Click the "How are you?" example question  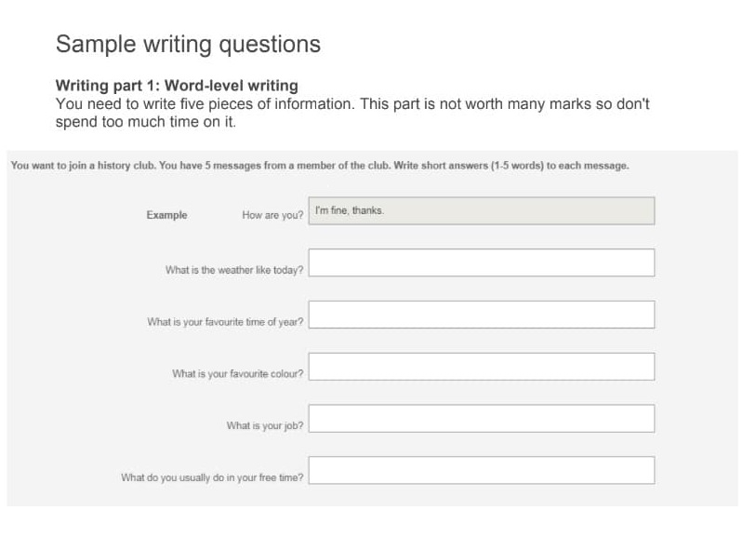click(x=272, y=215)
